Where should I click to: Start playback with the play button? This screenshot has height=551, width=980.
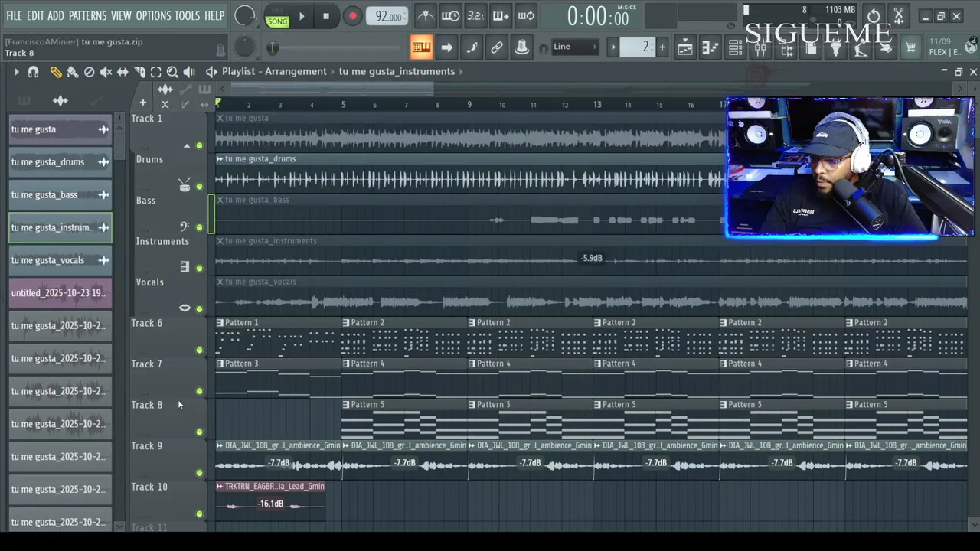302,16
